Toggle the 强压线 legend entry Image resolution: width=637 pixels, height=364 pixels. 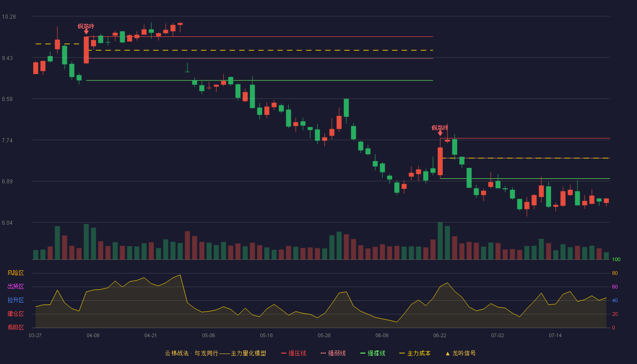(x=293, y=353)
